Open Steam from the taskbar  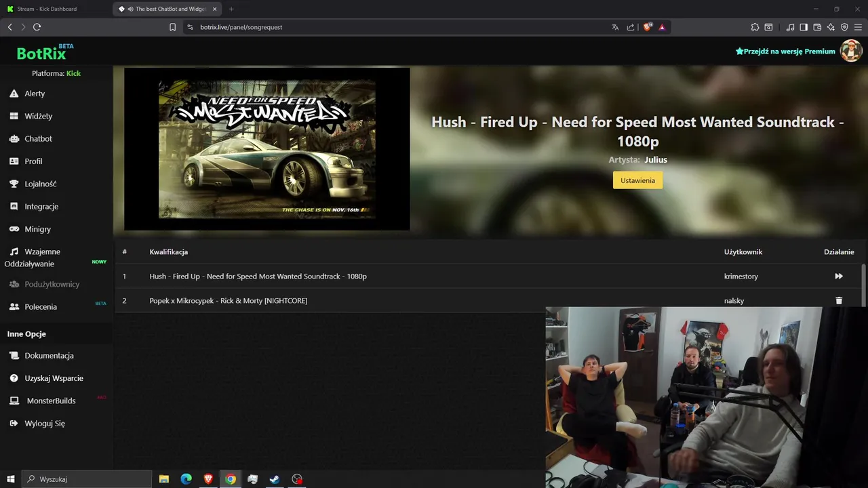tap(275, 479)
